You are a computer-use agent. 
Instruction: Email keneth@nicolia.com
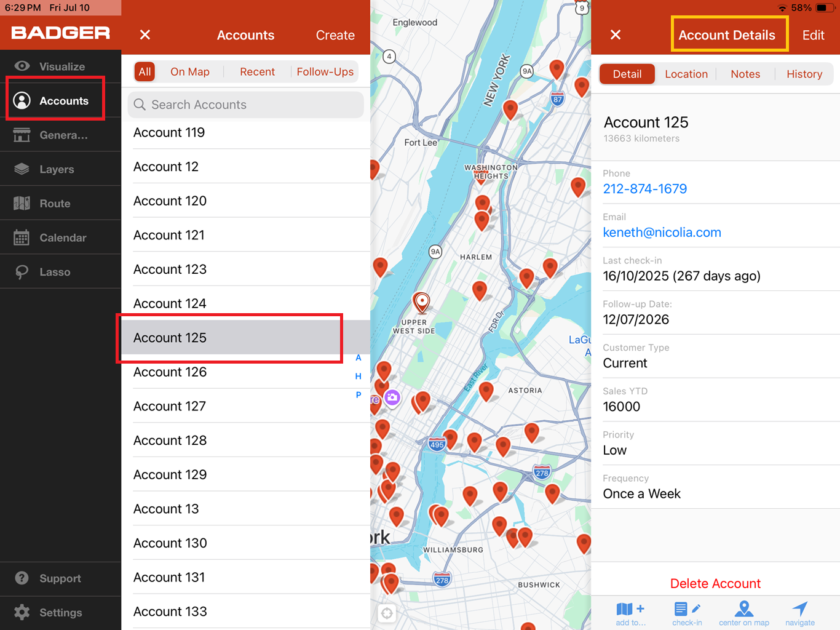coord(662,233)
